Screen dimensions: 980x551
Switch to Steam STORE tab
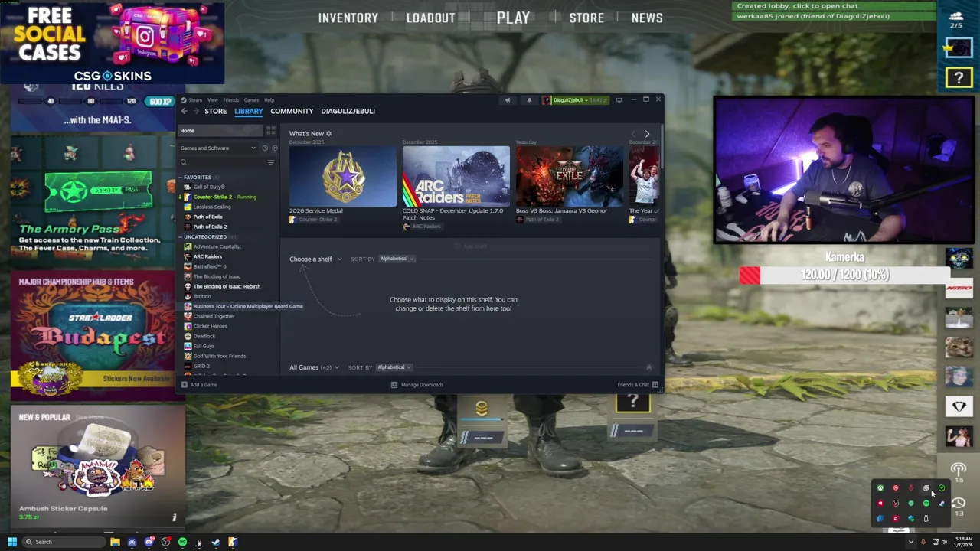(x=215, y=111)
